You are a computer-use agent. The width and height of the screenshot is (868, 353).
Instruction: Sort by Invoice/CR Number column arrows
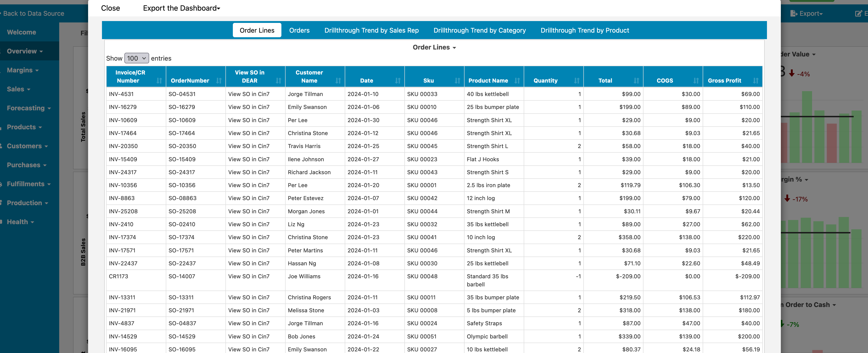tap(159, 81)
